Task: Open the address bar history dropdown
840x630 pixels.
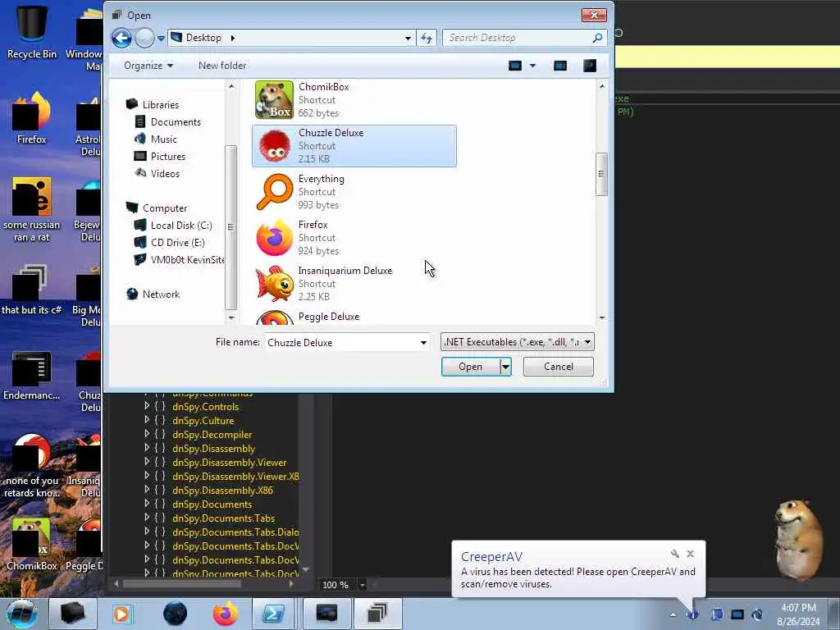Action: click(409, 38)
